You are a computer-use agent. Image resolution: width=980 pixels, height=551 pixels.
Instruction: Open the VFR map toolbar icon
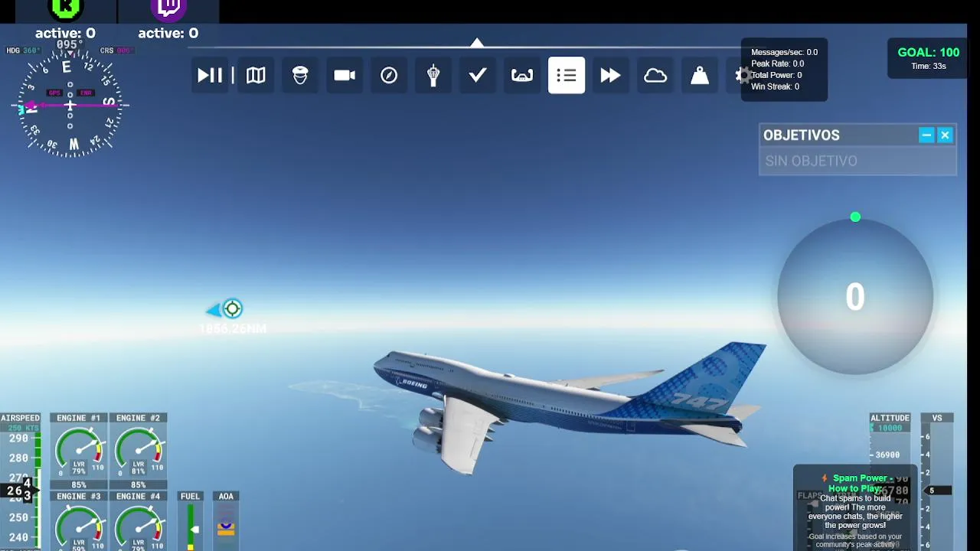pos(256,75)
